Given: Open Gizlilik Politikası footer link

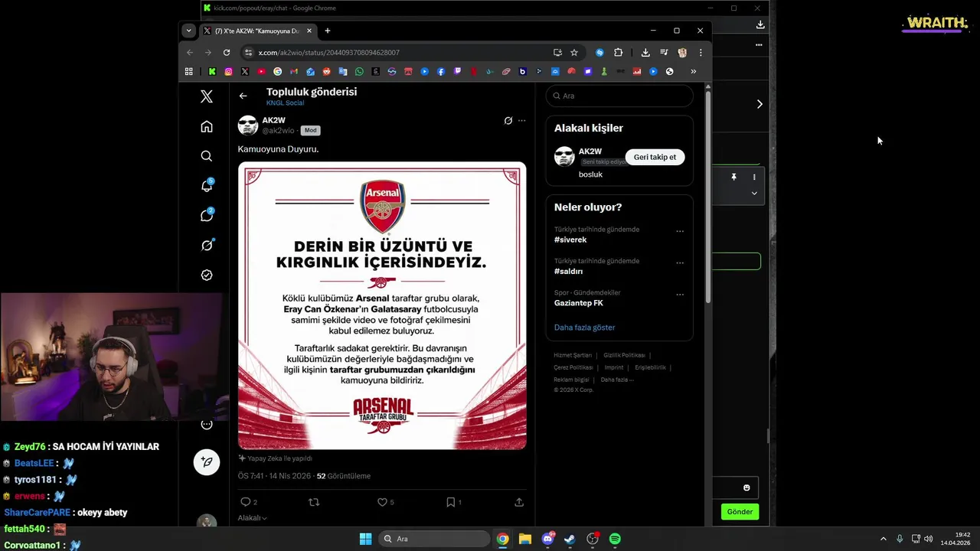Looking at the screenshot, I should pyautogui.click(x=624, y=355).
